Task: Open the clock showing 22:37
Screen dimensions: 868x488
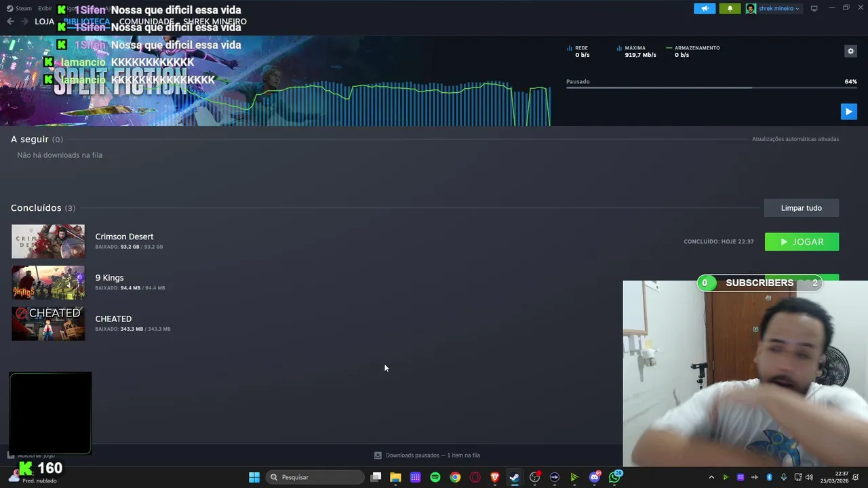Action: point(835,477)
